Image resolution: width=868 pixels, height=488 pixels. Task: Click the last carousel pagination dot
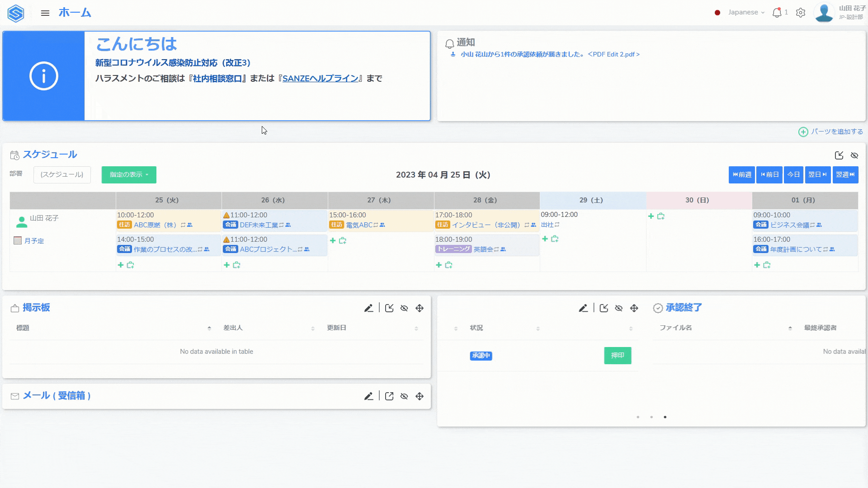click(x=665, y=417)
